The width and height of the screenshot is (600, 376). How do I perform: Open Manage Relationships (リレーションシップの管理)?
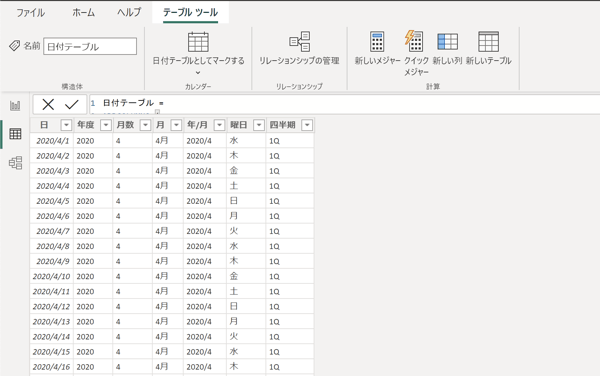[x=299, y=41]
